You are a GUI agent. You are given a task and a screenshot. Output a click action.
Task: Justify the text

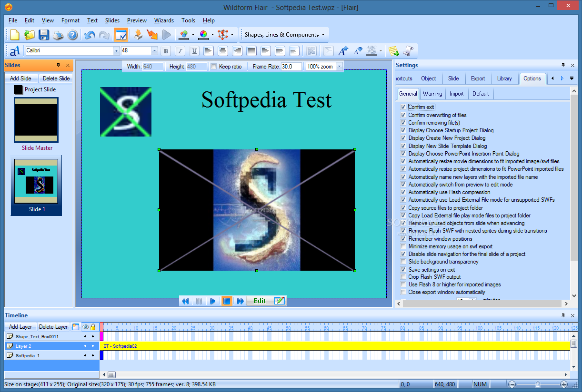click(251, 51)
